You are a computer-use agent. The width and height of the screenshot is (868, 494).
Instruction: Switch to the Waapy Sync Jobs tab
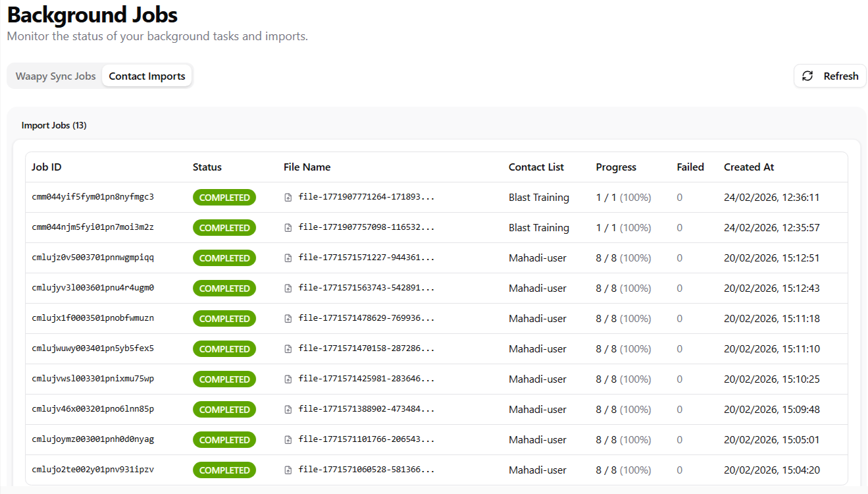56,76
